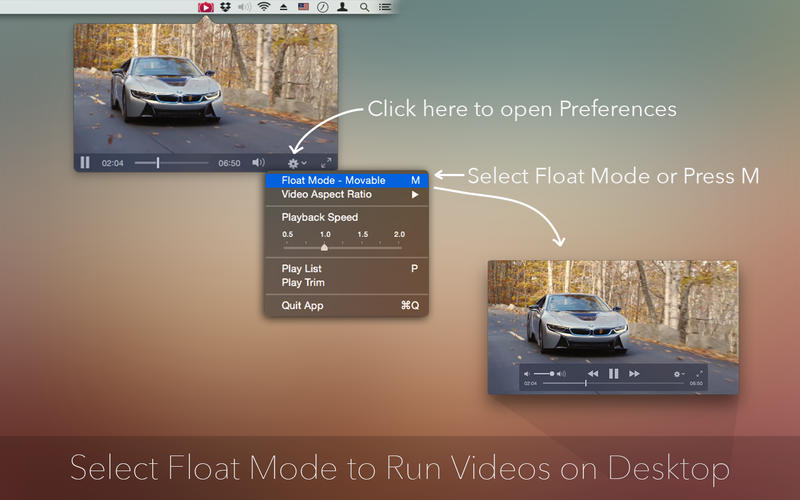Click the volume slider knob in the floating player
This screenshot has width=800, height=500.
click(552, 374)
